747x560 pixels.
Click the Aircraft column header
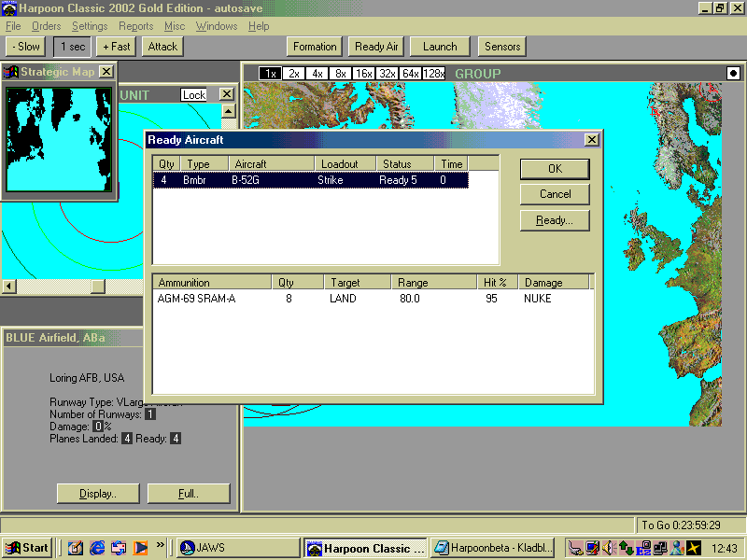[x=272, y=164]
